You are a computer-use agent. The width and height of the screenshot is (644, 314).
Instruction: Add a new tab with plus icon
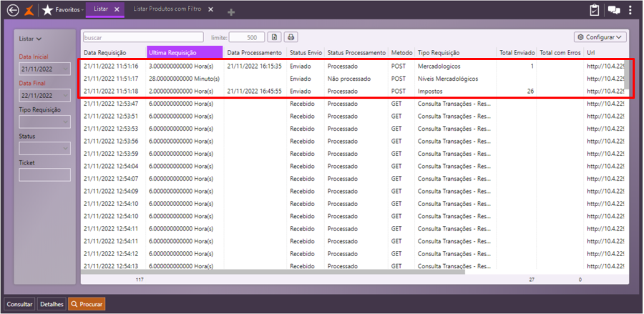[x=231, y=13]
